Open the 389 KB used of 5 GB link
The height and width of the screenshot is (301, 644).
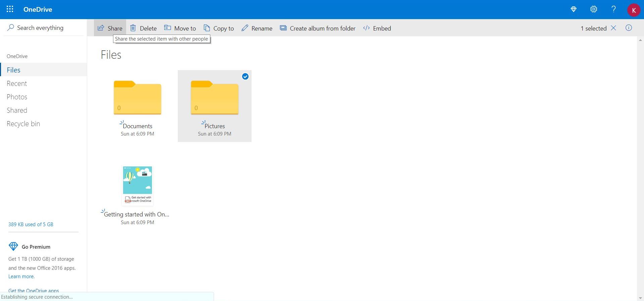(x=31, y=224)
